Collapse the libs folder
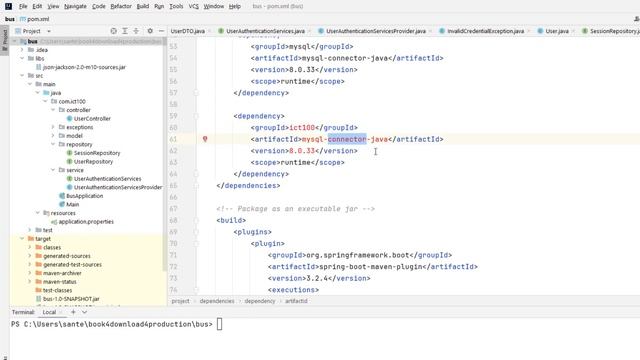This screenshot has height=360, width=640. [x=22, y=58]
